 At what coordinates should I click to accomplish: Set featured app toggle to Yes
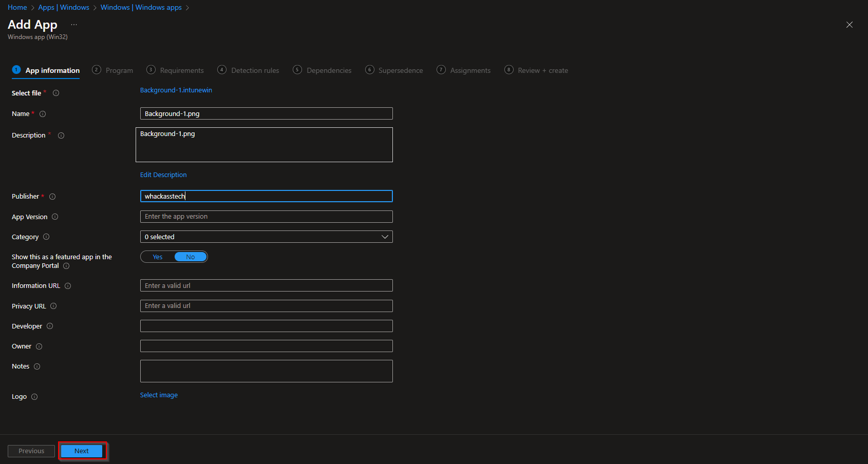pyautogui.click(x=157, y=257)
